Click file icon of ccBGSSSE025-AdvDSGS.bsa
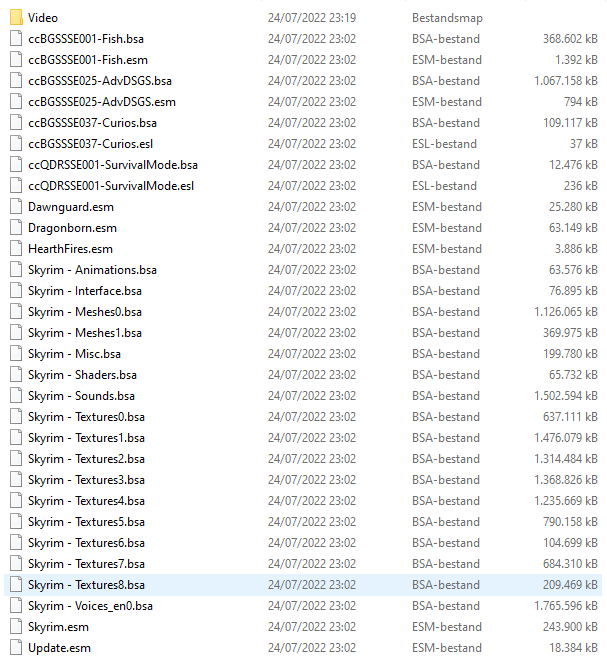Image resolution: width=607 pixels, height=665 pixels. [x=16, y=81]
